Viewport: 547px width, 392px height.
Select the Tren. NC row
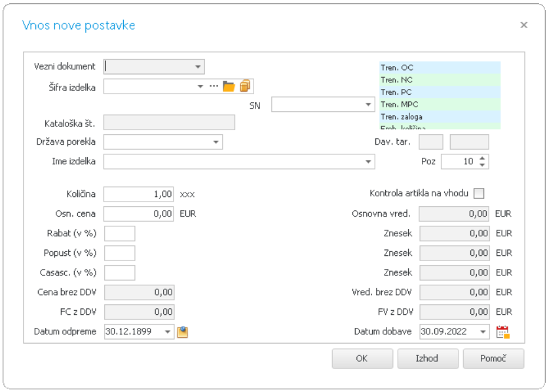pyautogui.click(x=440, y=80)
